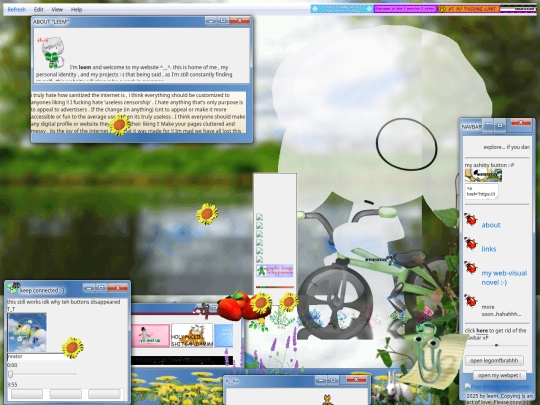Open the Help menu

76,10
